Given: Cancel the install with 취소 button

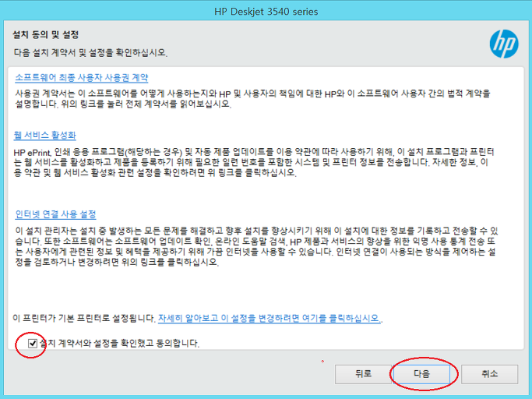Looking at the screenshot, I should (x=490, y=374).
